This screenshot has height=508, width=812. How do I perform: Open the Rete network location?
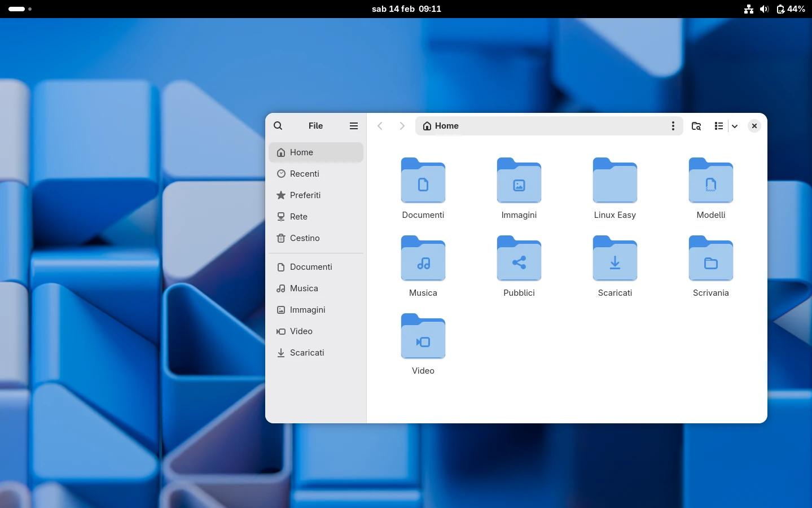click(x=299, y=217)
